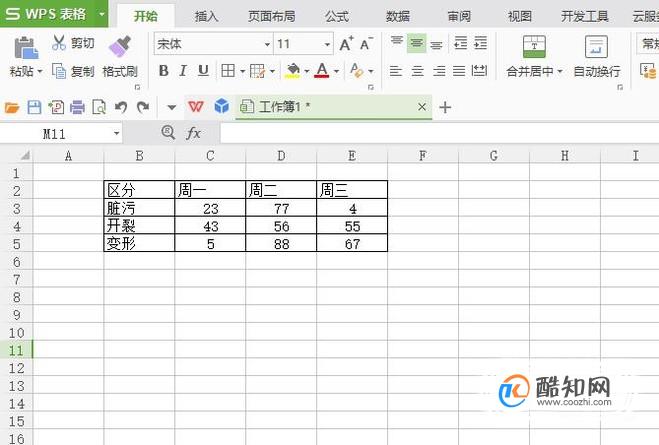Click the Select All corner triangle
Screen dimensions: 659x445
[x=25, y=156]
